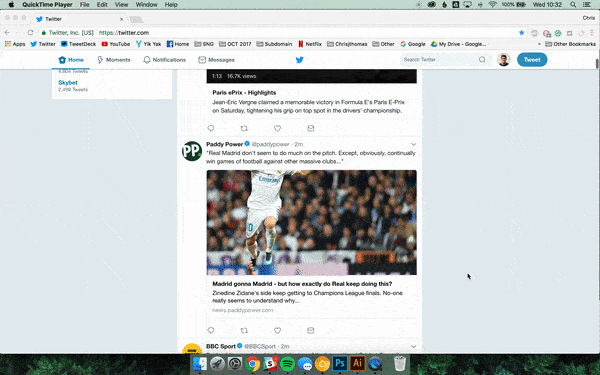Open the Paddy Power account name link
600x375 pixels.
(x=225, y=144)
